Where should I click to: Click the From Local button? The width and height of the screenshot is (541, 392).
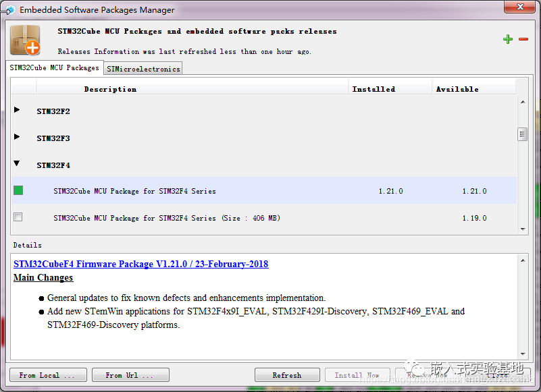click(x=48, y=375)
